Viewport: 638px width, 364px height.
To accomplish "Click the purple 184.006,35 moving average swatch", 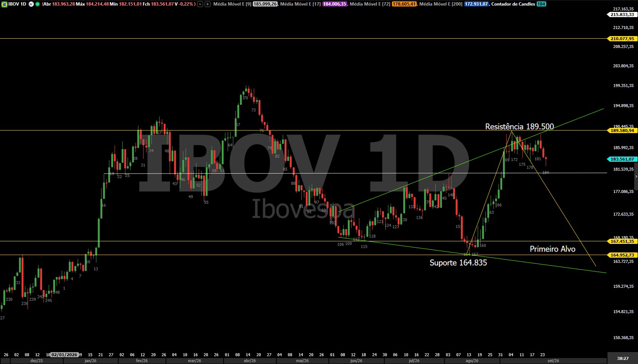I will (334, 4).
